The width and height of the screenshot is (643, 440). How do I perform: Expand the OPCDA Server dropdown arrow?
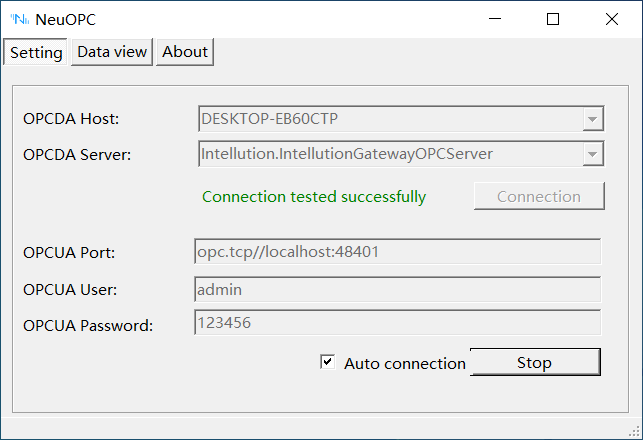(593, 154)
